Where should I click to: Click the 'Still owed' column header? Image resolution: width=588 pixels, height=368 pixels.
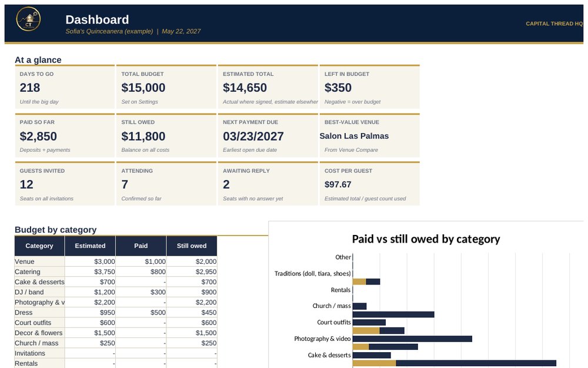(x=192, y=246)
